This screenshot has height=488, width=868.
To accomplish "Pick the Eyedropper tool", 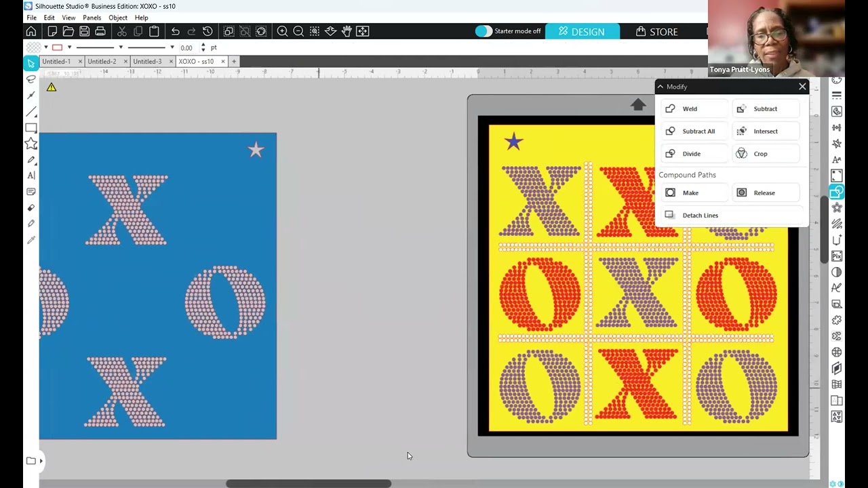I will coord(31,240).
